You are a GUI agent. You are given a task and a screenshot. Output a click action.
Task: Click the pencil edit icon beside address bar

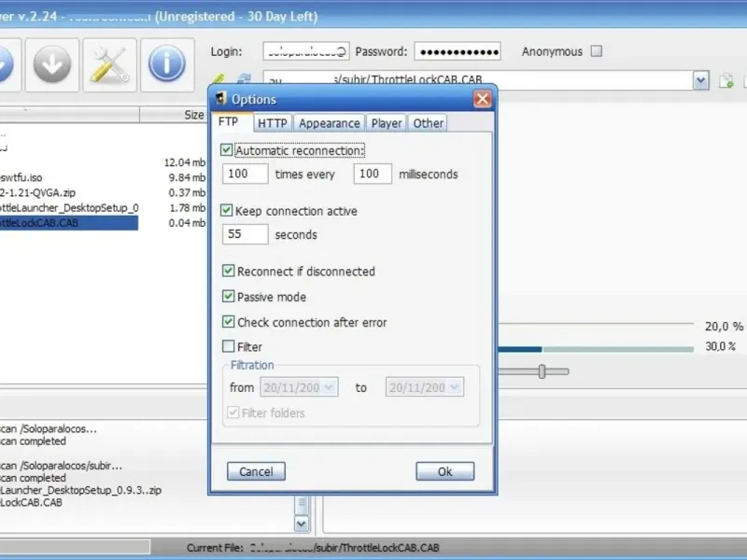[218, 79]
